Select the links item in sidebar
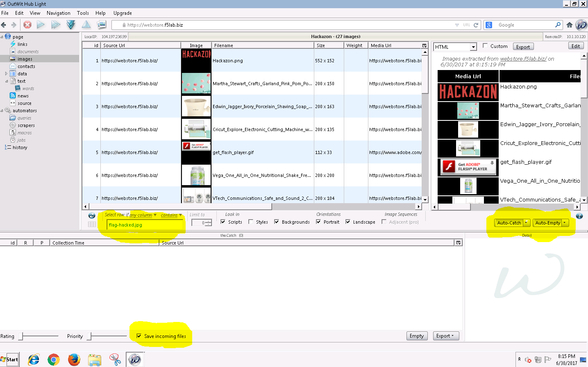 (23, 44)
